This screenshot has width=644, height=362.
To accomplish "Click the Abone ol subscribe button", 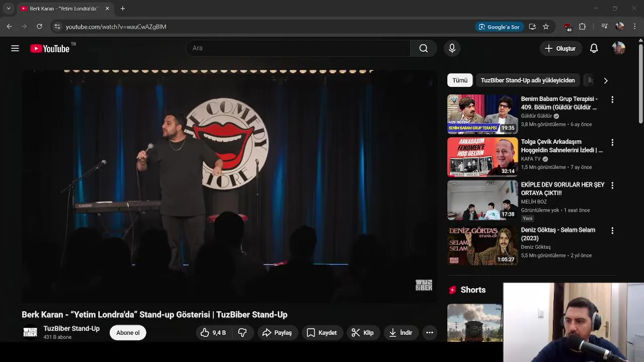I will pyautogui.click(x=128, y=332).
